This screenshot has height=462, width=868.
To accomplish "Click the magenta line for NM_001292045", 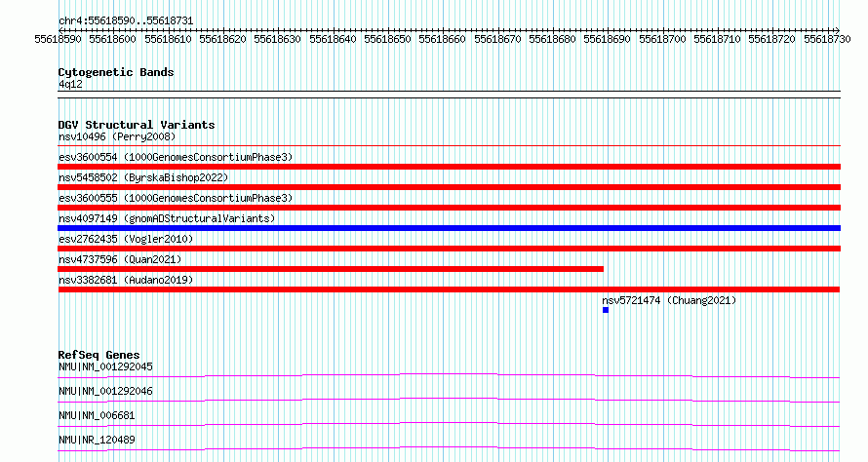I will click(x=449, y=376).
